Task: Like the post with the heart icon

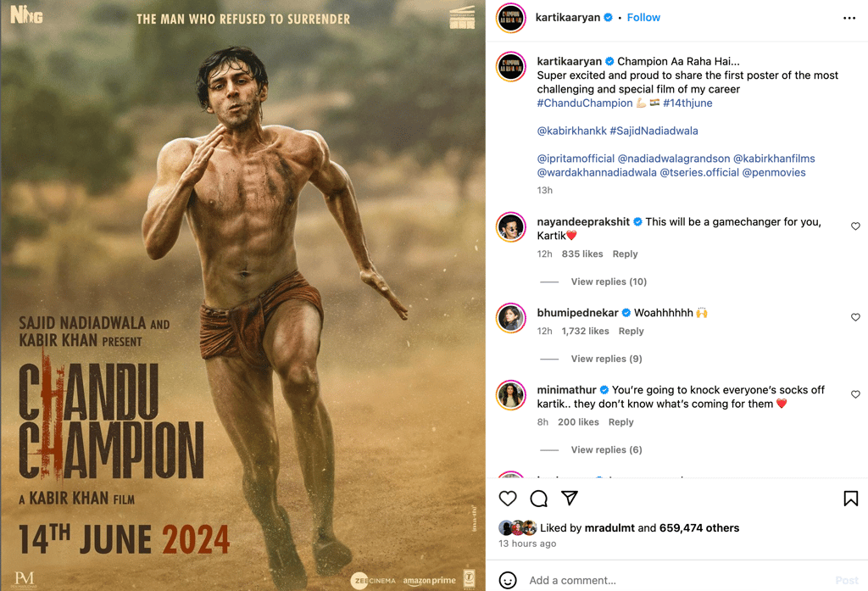Action: click(507, 499)
